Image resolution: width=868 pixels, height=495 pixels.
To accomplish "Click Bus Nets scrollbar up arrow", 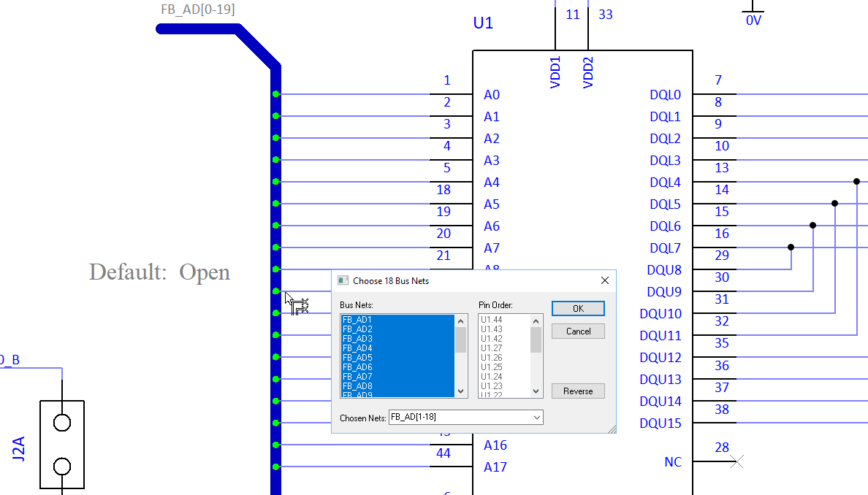I will coord(460,321).
